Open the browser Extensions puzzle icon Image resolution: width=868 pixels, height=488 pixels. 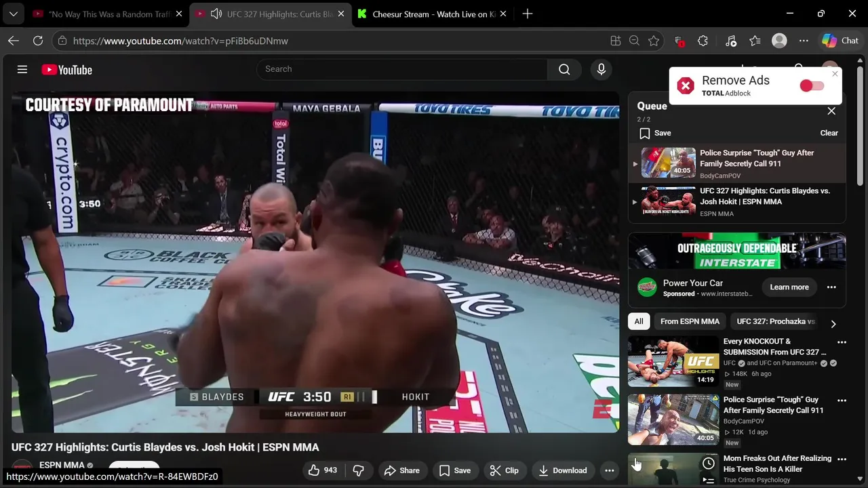point(703,41)
